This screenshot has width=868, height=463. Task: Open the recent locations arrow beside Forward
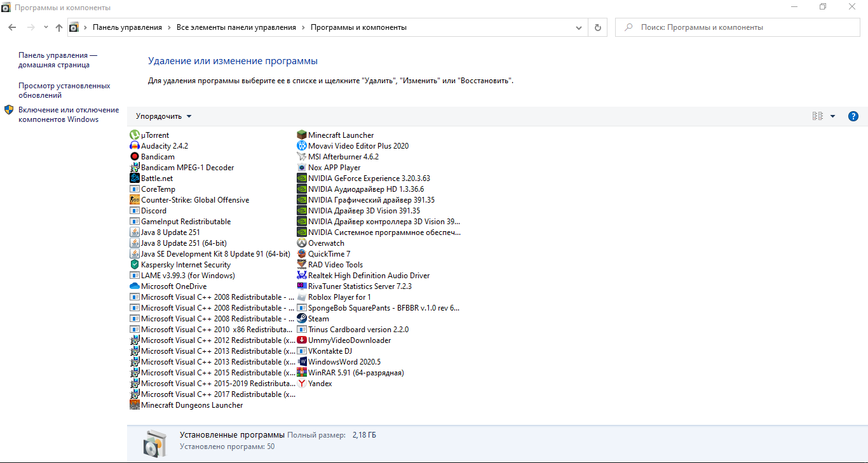(46, 27)
